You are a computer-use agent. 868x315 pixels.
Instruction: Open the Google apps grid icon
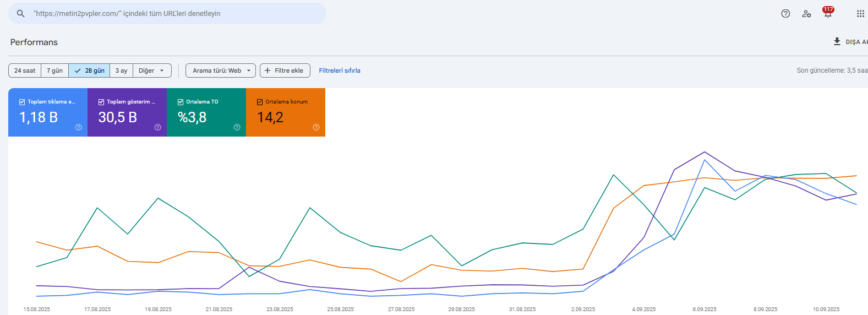[x=860, y=14]
